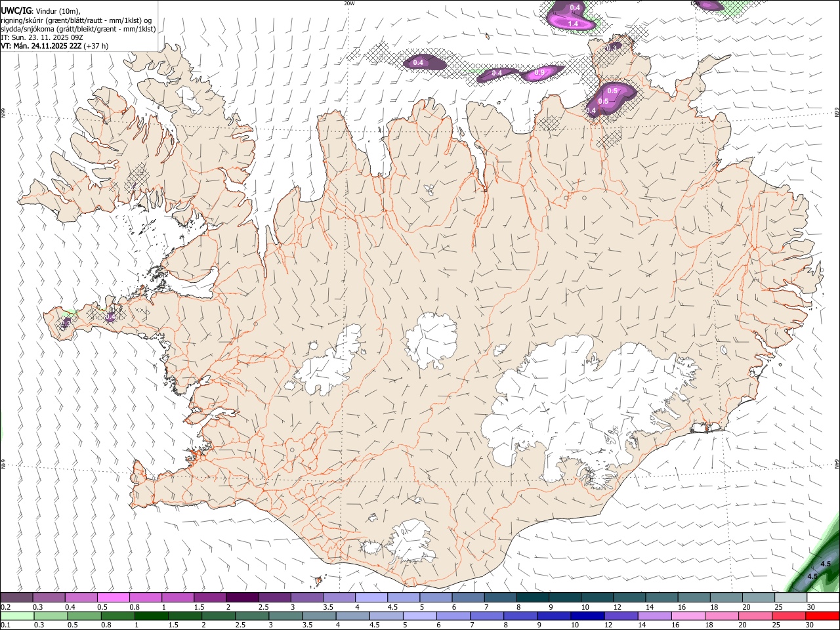Click the Snæfellsnes snow patch near the west tip
The width and height of the screenshot is (840, 630).
click(x=66, y=324)
